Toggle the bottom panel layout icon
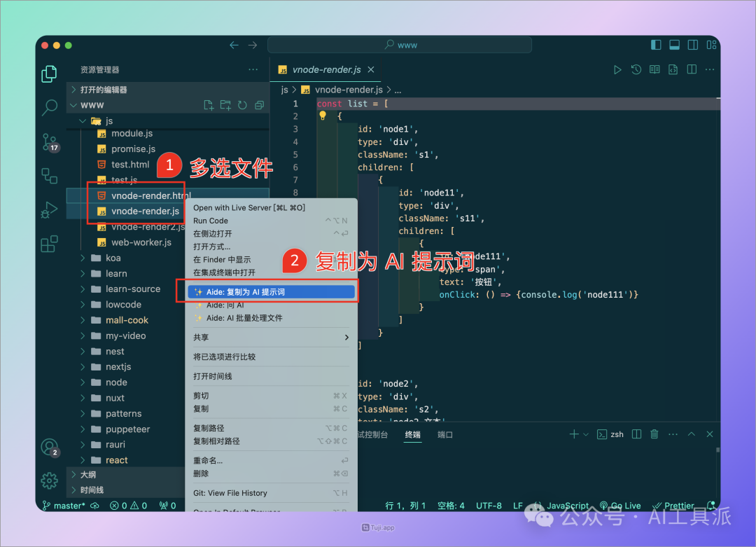The image size is (756, 547). 675,45
